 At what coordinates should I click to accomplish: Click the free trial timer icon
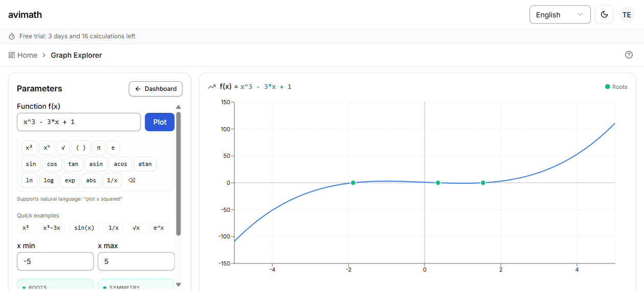tap(12, 36)
